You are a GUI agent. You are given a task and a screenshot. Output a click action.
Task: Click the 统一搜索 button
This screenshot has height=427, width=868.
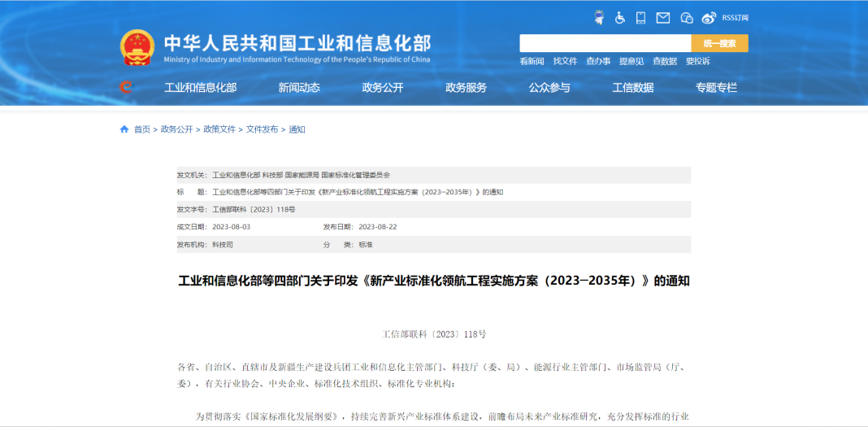(719, 43)
